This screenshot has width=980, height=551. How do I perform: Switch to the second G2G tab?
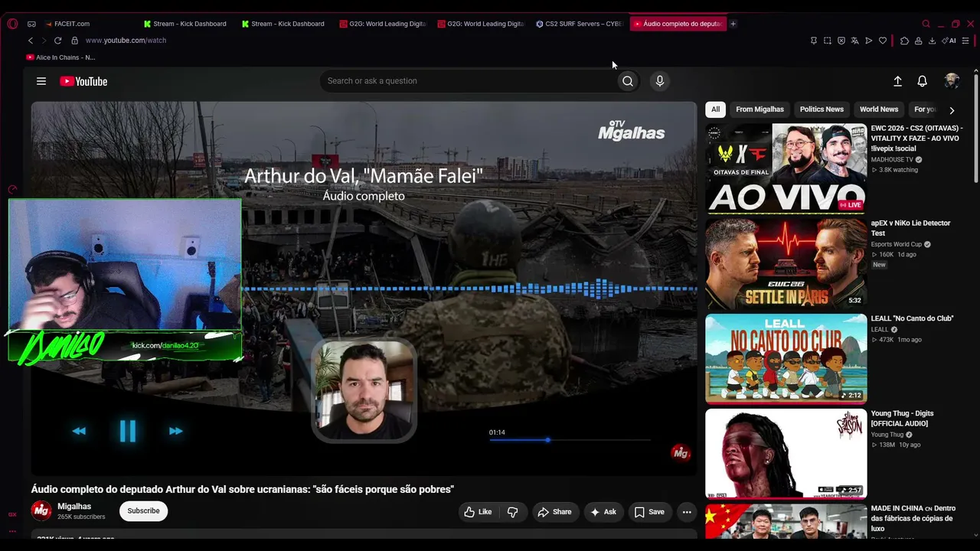click(x=481, y=24)
